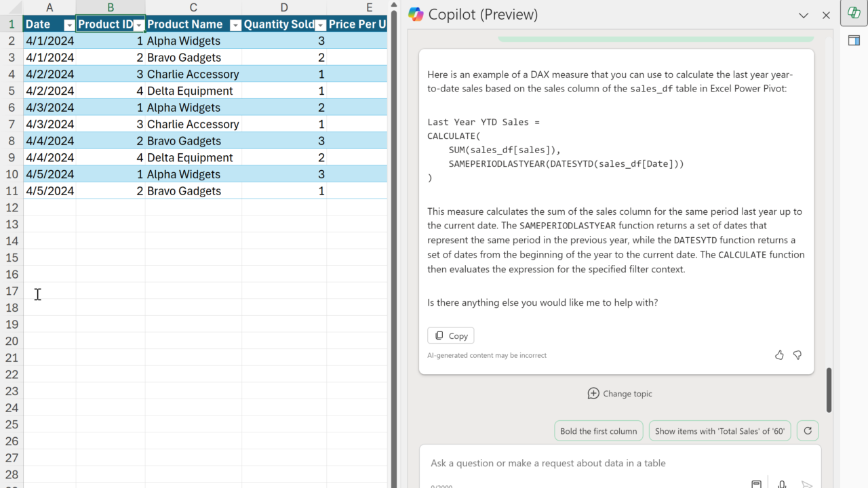Open the Copilot icon in side rail
The width and height of the screenshot is (868, 488).
pyautogui.click(x=854, y=13)
